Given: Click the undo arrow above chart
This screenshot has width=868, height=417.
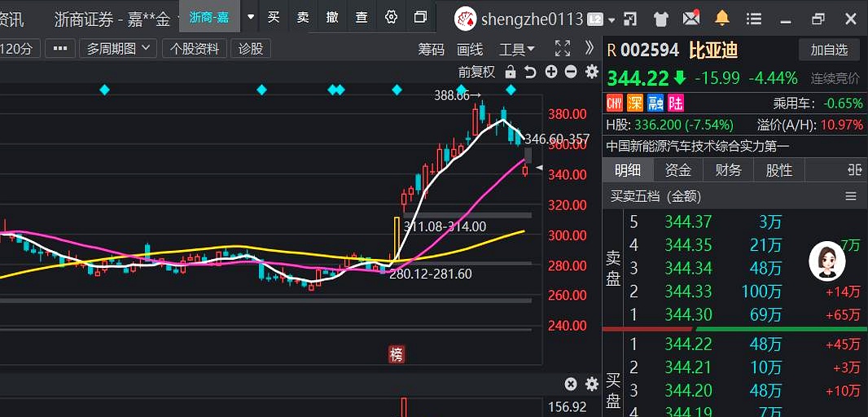Looking at the screenshot, I should 530,72.
